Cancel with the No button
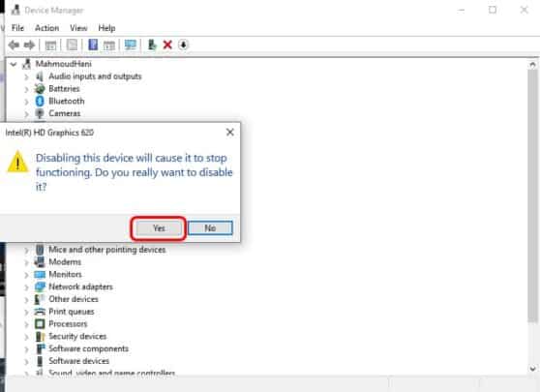540x392 pixels. click(210, 228)
